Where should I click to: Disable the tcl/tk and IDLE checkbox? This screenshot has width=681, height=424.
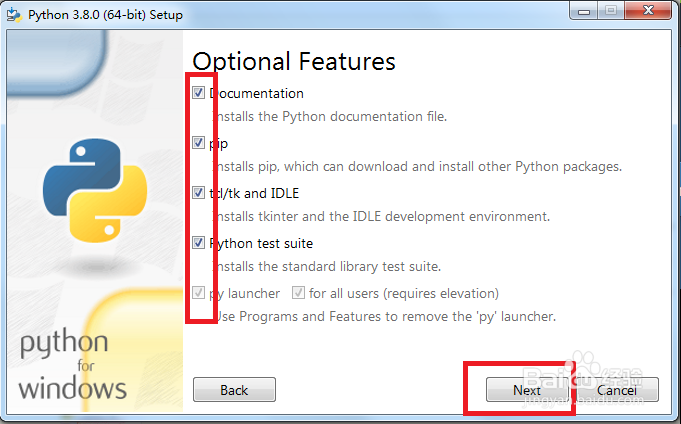199,193
